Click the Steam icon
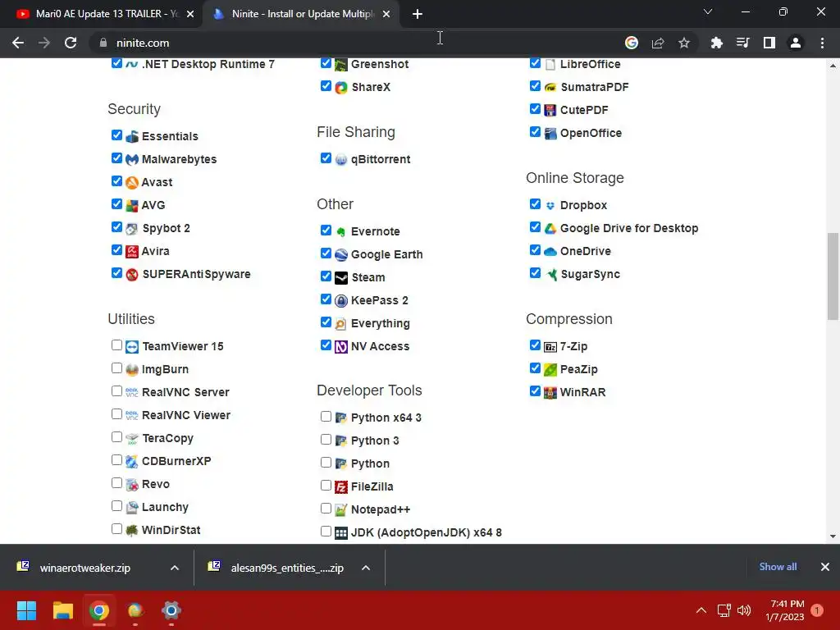Viewport: 840px width, 630px height. 341,278
